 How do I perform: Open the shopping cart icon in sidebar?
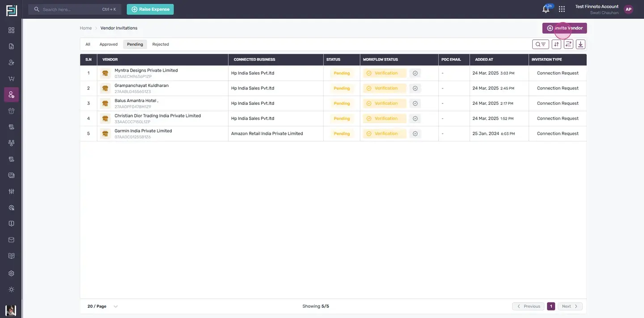coord(11,78)
